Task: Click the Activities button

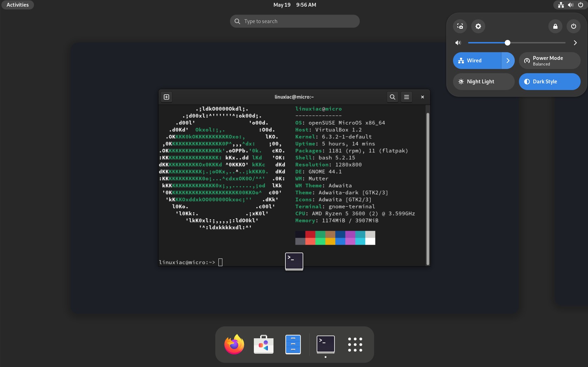Action: tap(18, 5)
